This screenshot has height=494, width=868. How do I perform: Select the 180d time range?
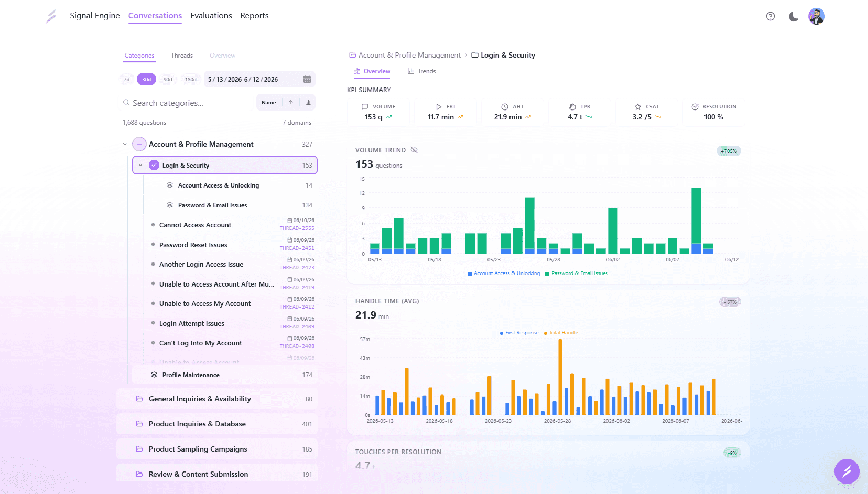click(191, 80)
